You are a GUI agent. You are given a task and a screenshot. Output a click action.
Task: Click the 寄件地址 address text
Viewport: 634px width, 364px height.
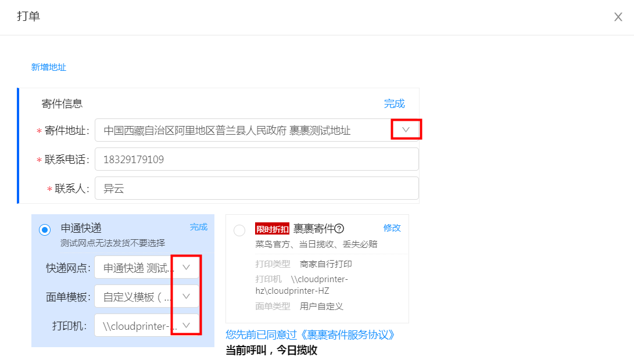(x=227, y=131)
